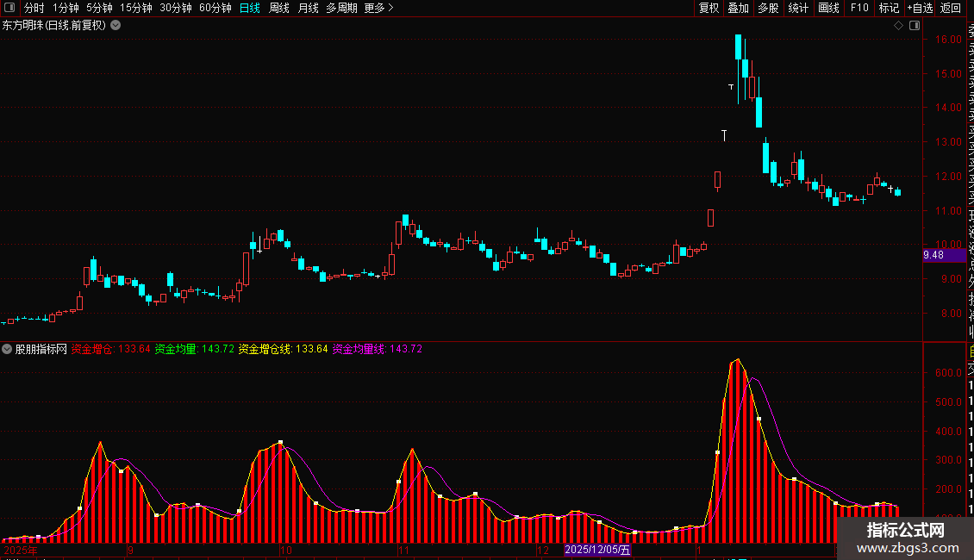The height and width of the screenshot is (560, 974).
Task: Select the 30分钟 period
Action: tap(176, 8)
